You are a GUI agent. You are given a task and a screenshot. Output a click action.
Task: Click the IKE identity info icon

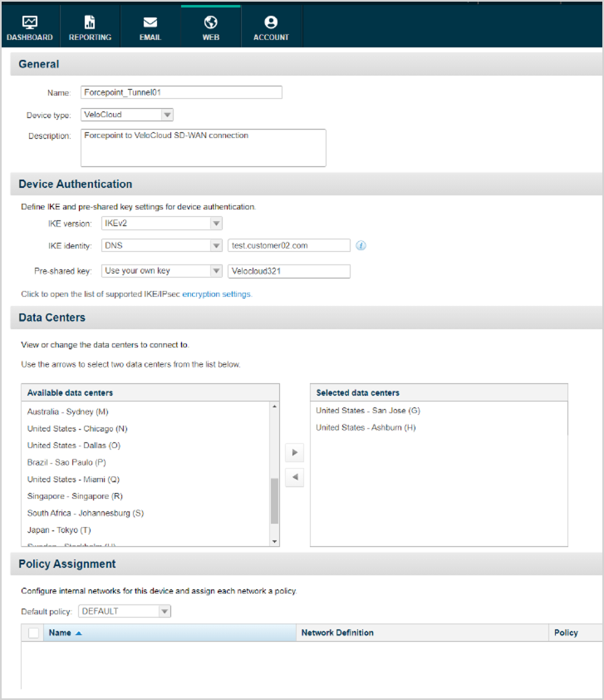(x=361, y=246)
